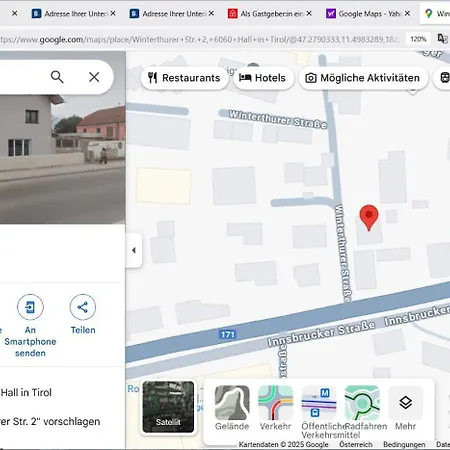Enable the Gelände terrain layer
This screenshot has height=450, width=450.
click(232, 408)
